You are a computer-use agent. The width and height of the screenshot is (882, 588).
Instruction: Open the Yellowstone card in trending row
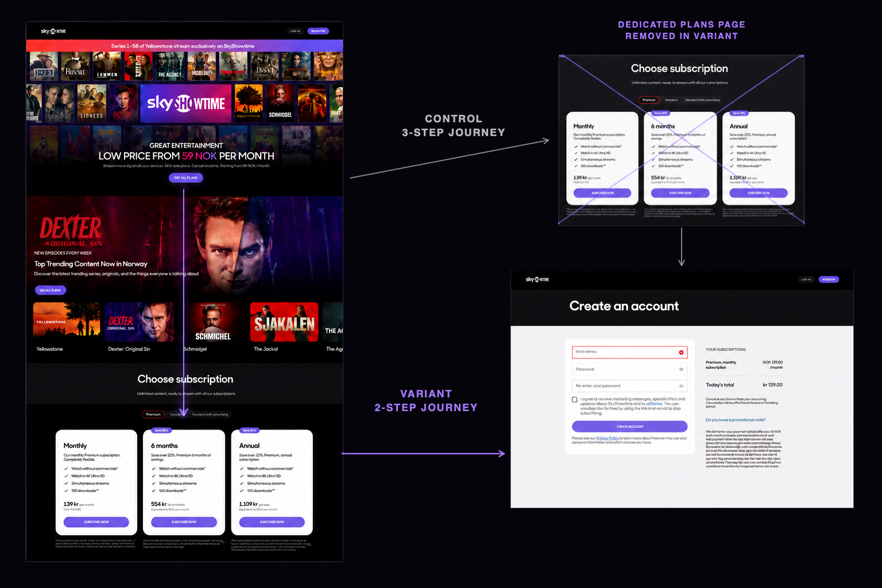coord(67,322)
